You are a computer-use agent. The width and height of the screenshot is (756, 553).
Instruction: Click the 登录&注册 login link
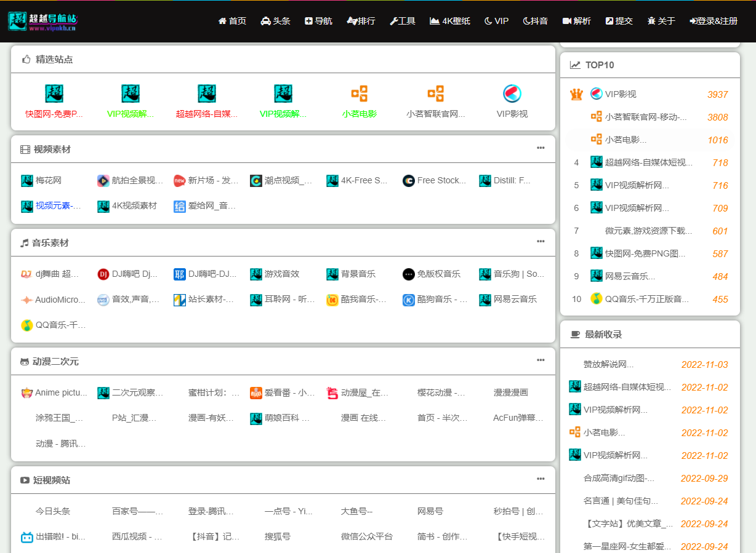click(714, 21)
